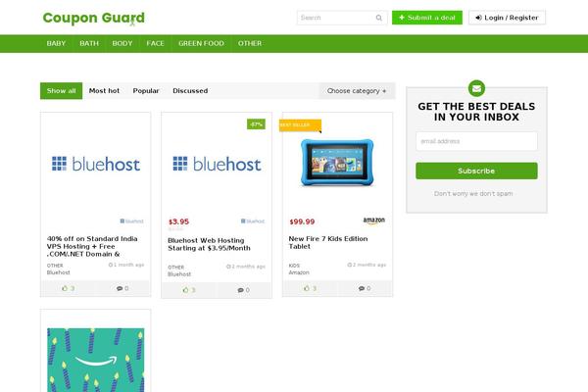Click the comment bubble icon on Fire 7 tablet deal
Image resolution: width=588 pixels, height=392 pixels.
361,288
